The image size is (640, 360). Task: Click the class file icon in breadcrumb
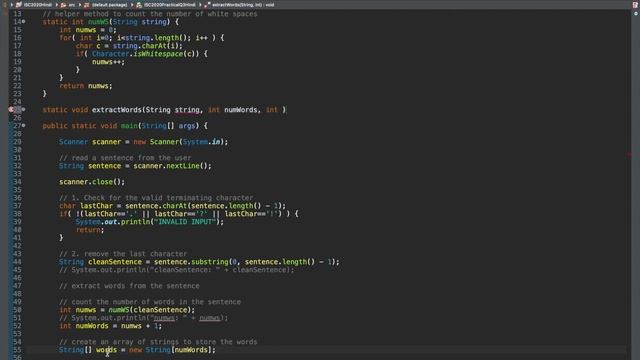click(139, 5)
